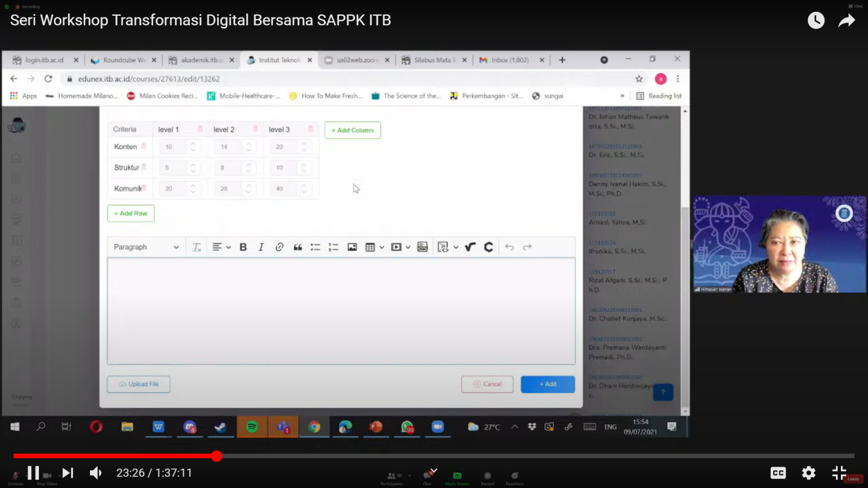
Task: Delete the level 1 column
Action: (200, 129)
